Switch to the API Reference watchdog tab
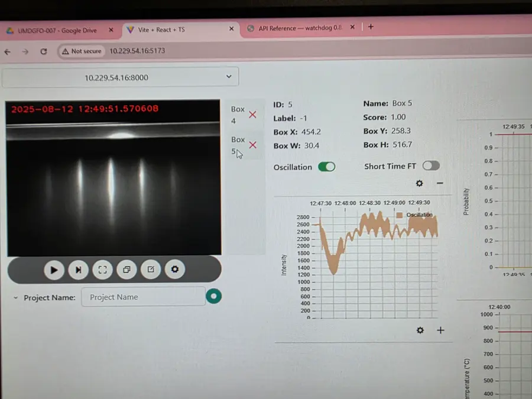This screenshot has width=532, height=399. click(x=300, y=28)
